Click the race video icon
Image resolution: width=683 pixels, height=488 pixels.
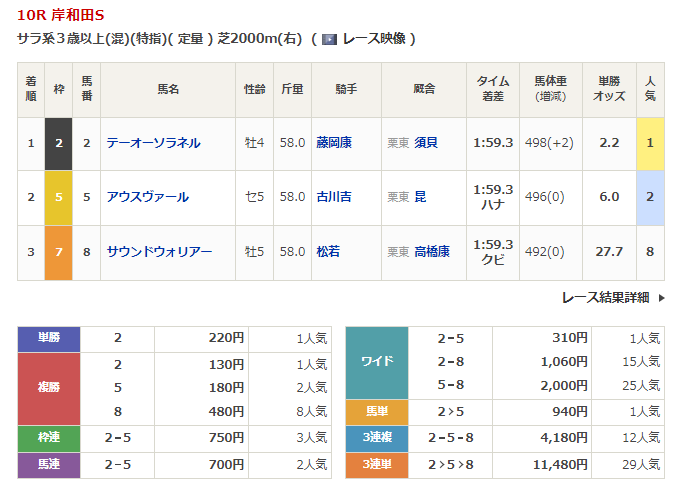[x=329, y=39]
